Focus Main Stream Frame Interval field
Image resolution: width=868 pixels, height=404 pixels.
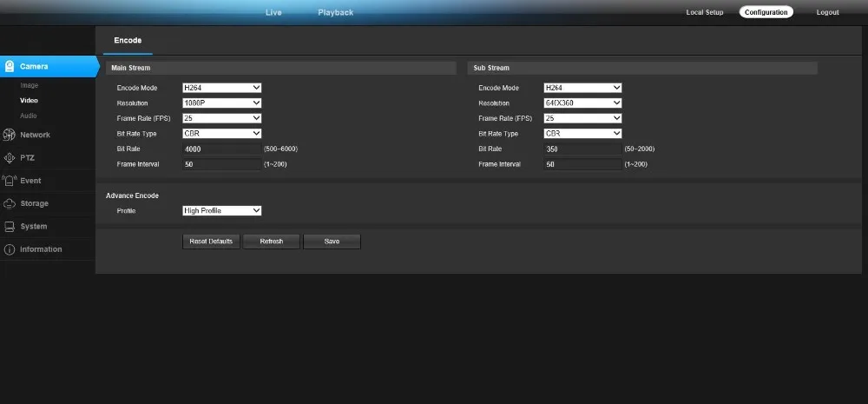click(x=222, y=164)
